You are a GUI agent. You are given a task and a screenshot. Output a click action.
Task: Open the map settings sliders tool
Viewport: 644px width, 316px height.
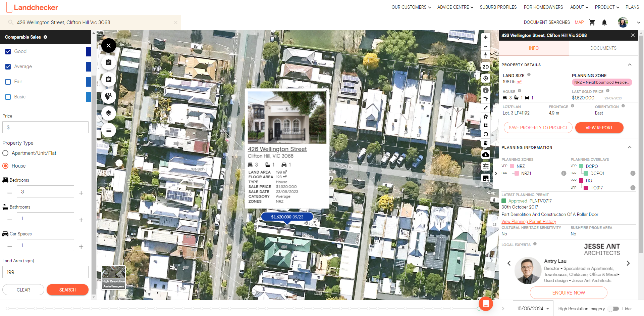click(485, 166)
